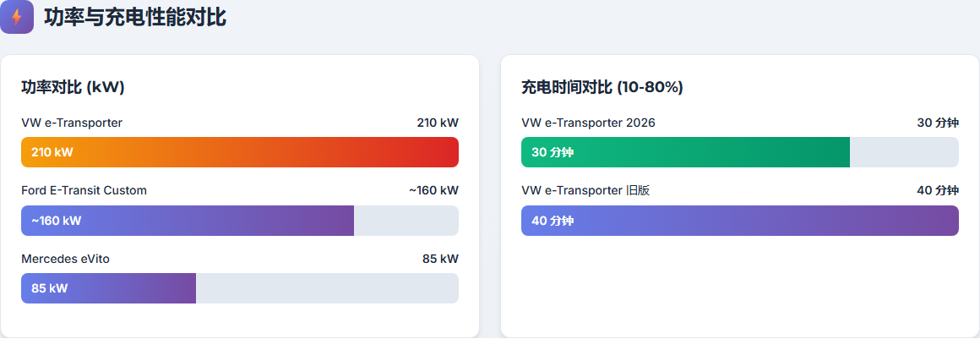Viewport: 980px width, 339px height.
Task: Select the Mercedes eVito label
Action: point(65,259)
